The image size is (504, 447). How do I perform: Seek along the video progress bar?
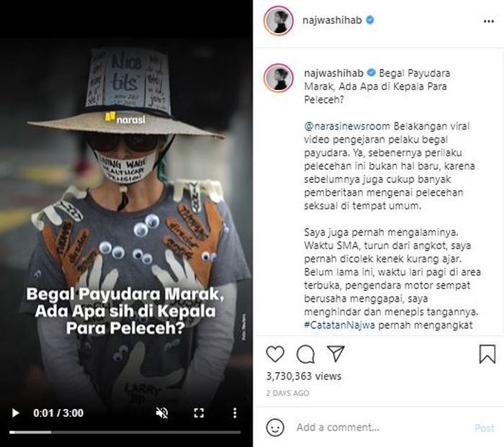(x=125, y=433)
